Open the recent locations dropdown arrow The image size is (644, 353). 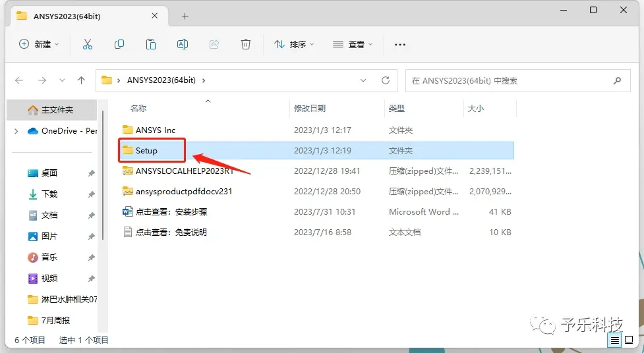tap(62, 80)
